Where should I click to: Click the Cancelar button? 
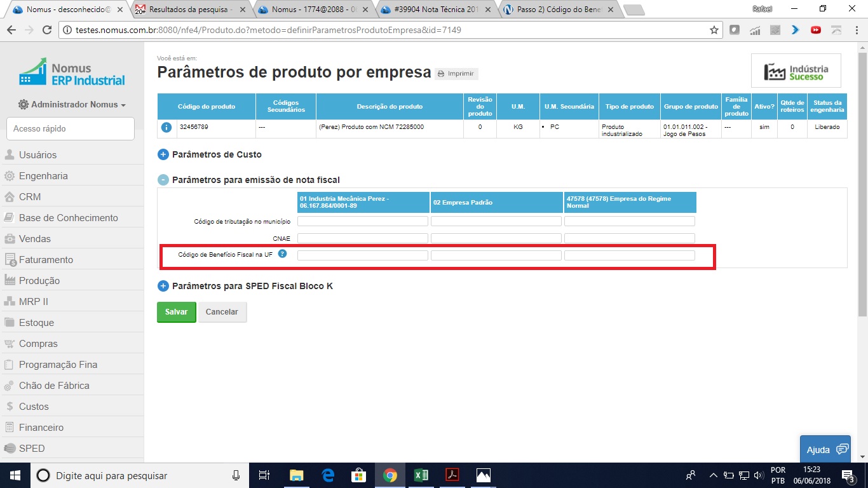[222, 312]
